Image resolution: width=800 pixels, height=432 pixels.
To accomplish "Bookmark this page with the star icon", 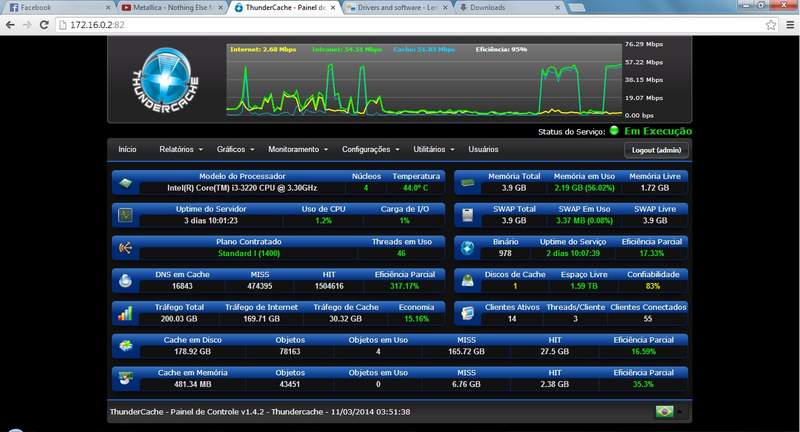I will pyautogui.click(x=770, y=24).
